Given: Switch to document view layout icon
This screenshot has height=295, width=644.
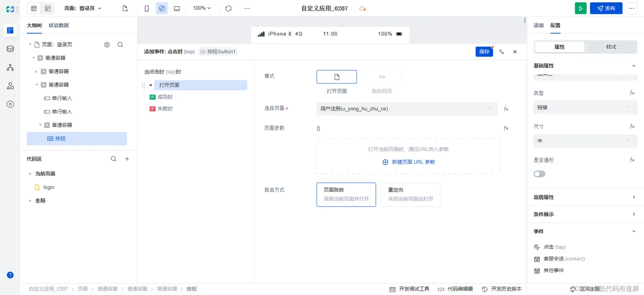Looking at the screenshot, I should 34,8.
